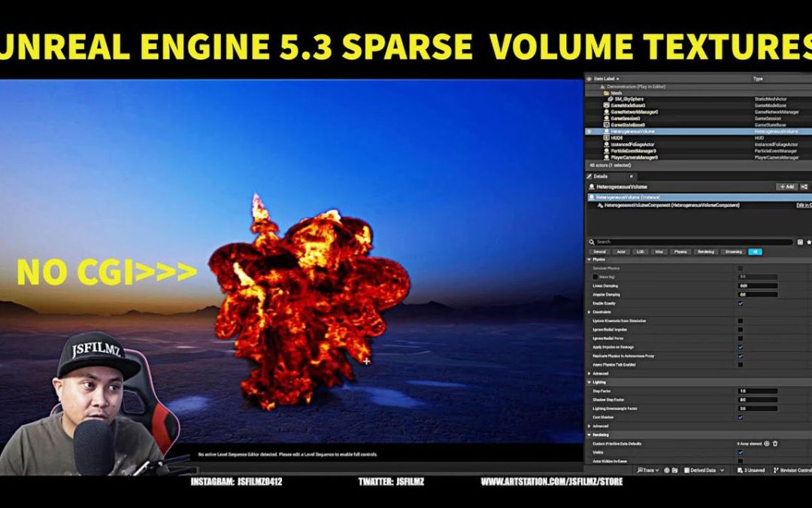Uncheck the Visible checkbox under Rendering
The image size is (812, 508).
coord(741,452)
